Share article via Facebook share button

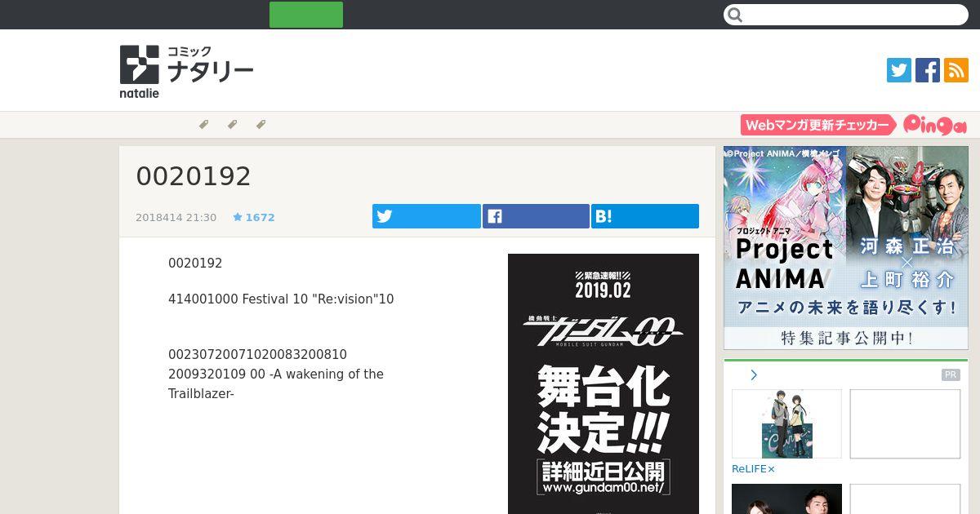(536, 216)
